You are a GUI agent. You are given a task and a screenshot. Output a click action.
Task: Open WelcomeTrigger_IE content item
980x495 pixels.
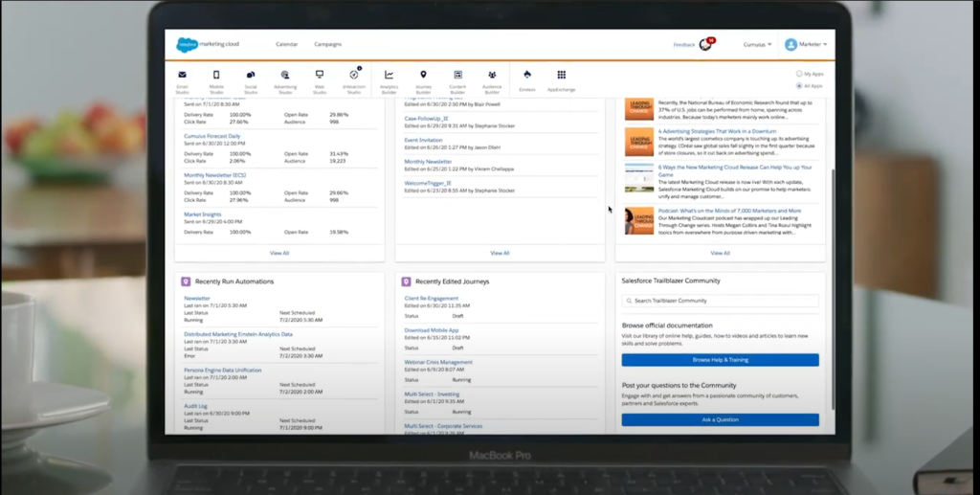pos(428,183)
